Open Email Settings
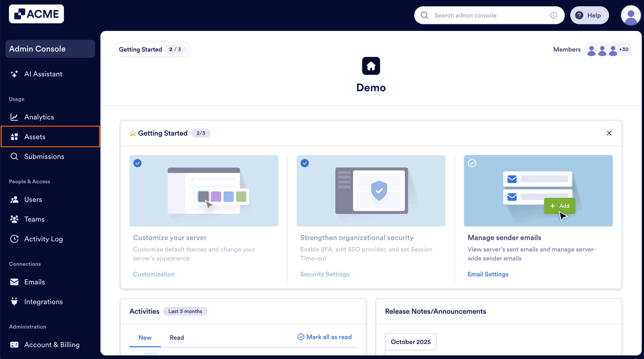 coord(488,274)
